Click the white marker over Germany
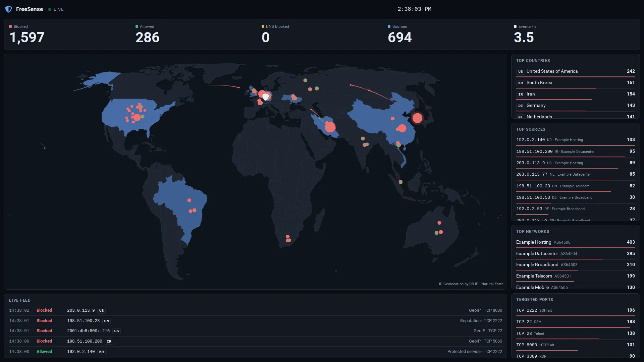 pyautogui.click(x=266, y=97)
